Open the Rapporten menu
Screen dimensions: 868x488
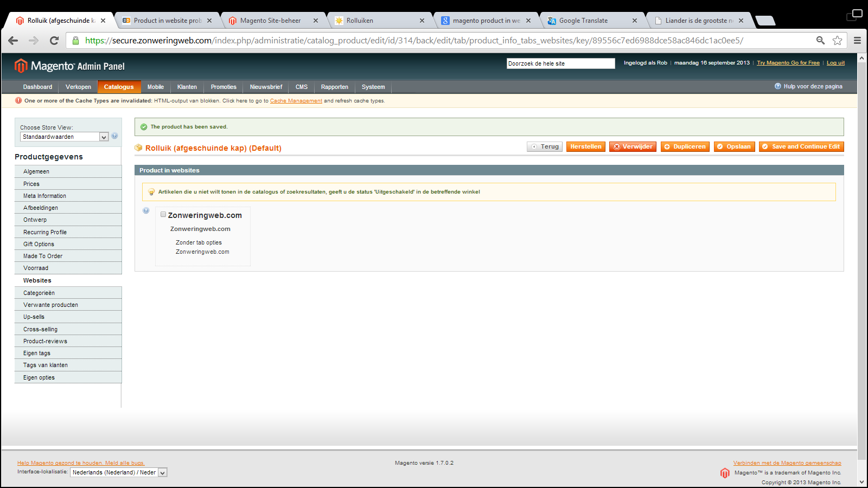[x=335, y=87]
